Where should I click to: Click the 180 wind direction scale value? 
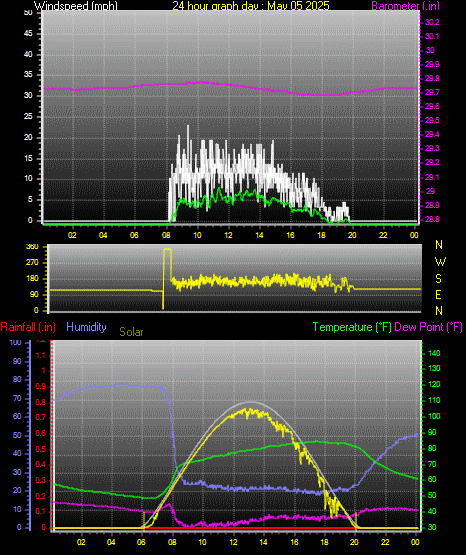(32, 279)
